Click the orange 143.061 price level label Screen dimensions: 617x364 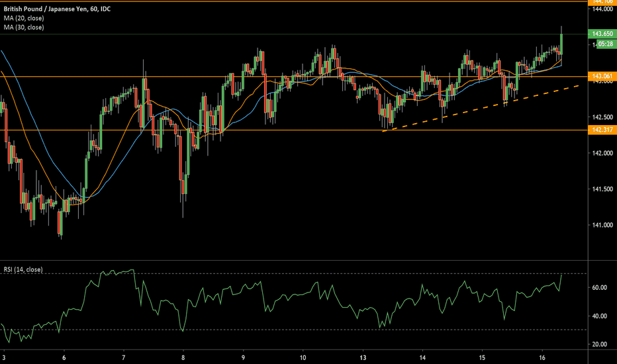(602, 76)
